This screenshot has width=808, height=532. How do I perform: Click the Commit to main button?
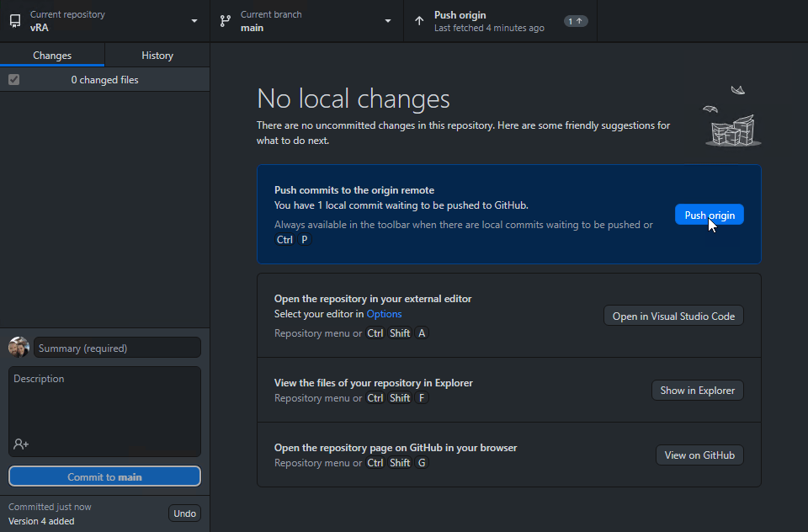(104, 477)
